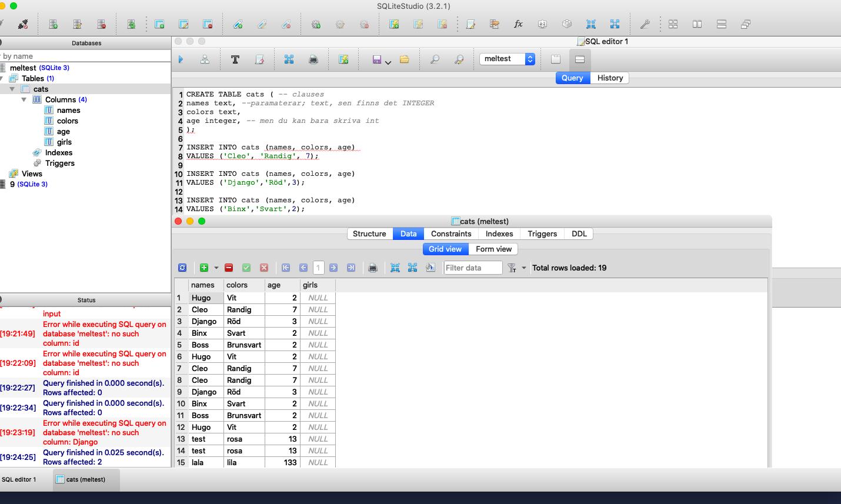Click the page number field

coord(318,268)
